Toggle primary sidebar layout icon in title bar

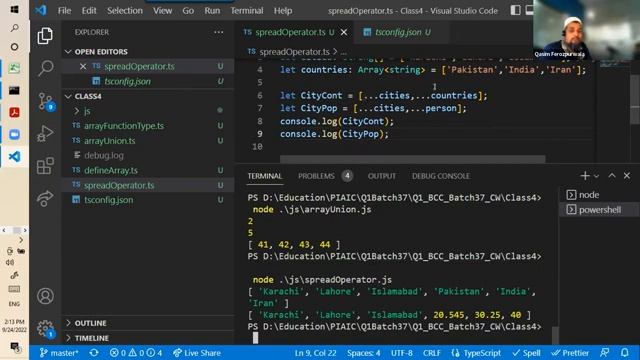pos(516,10)
